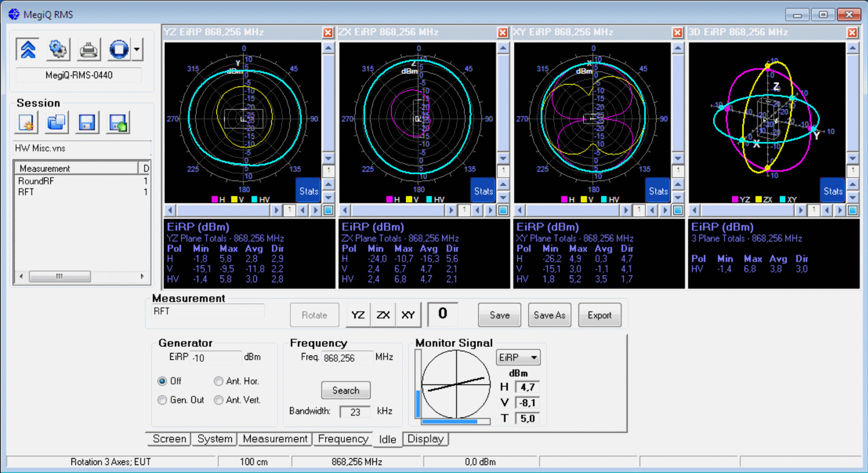Switch to the Idle tab
This screenshot has width=868, height=473.
coord(387,440)
